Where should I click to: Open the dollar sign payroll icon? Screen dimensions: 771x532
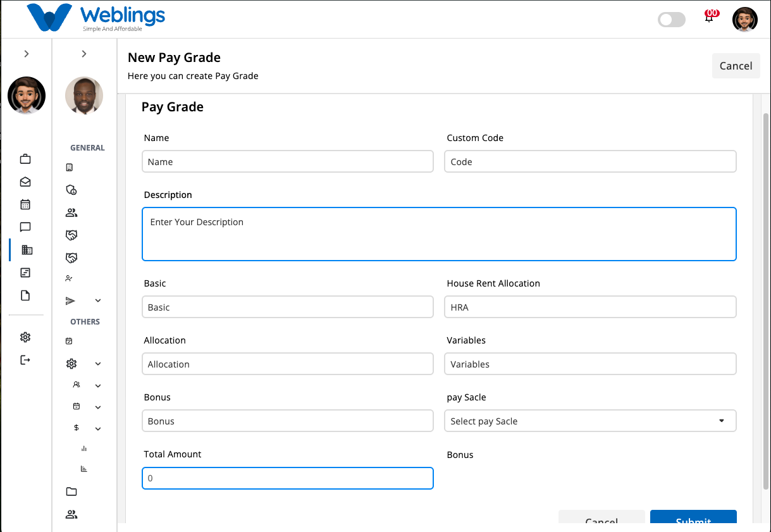77,428
